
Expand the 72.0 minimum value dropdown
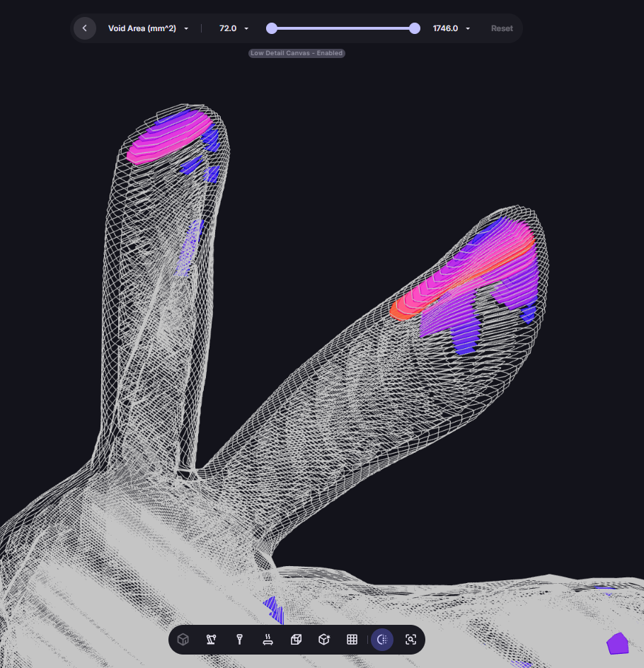pos(234,28)
